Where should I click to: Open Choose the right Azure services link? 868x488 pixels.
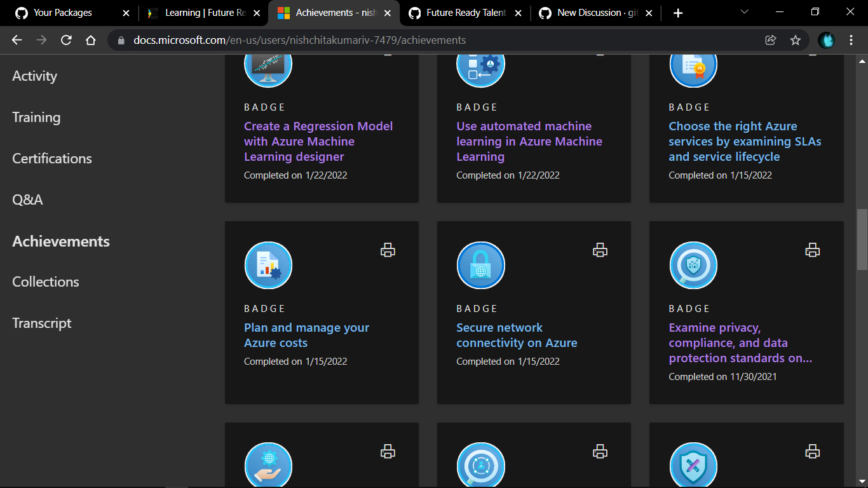745,142
